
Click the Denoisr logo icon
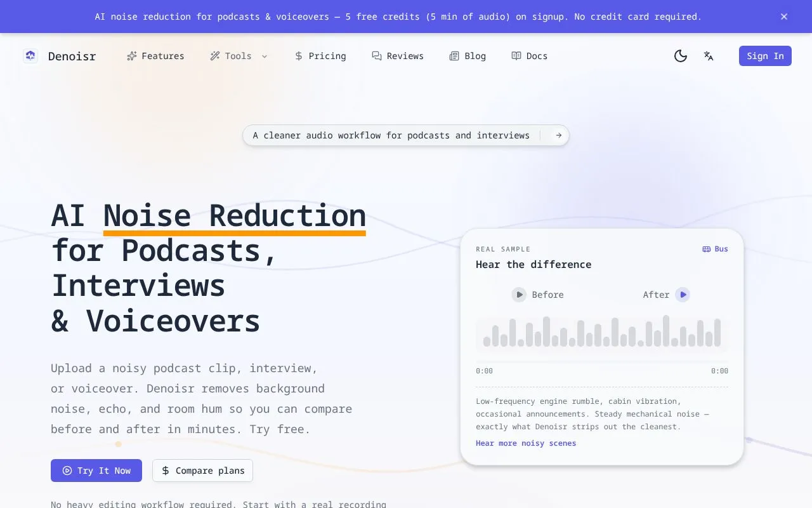(30, 56)
